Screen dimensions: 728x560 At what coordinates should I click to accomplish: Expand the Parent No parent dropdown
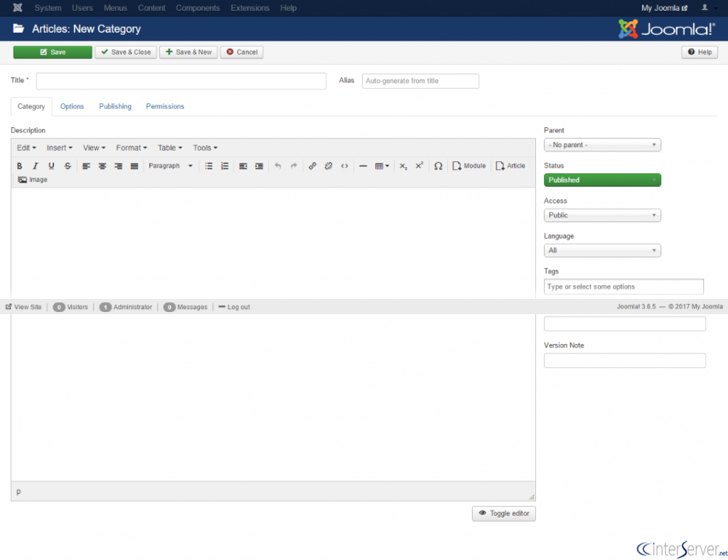[602, 145]
